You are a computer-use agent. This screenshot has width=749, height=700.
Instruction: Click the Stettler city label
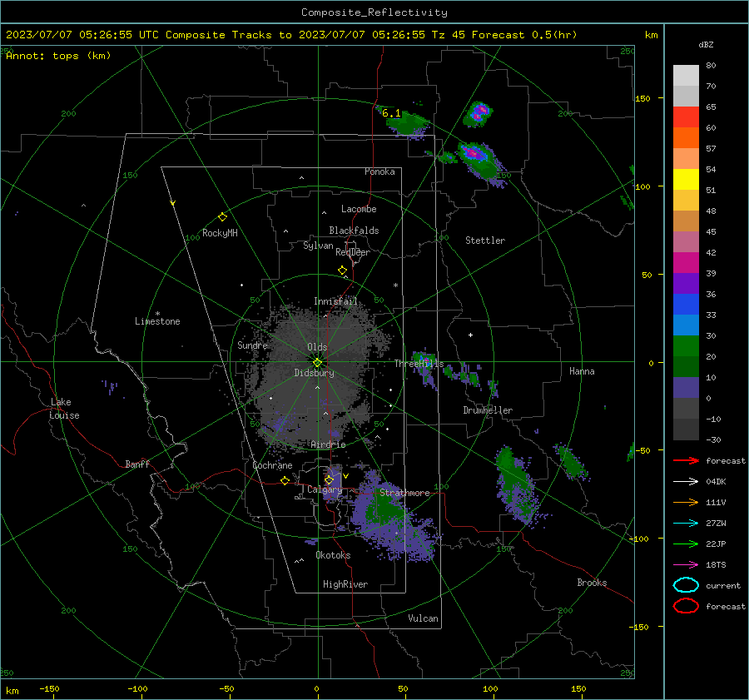[x=485, y=241]
